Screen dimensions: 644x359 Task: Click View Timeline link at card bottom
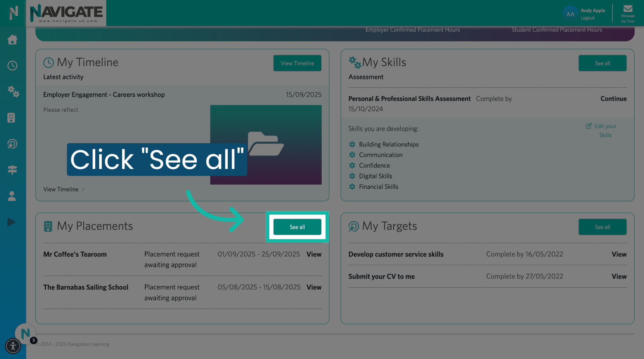coord(61,189)
